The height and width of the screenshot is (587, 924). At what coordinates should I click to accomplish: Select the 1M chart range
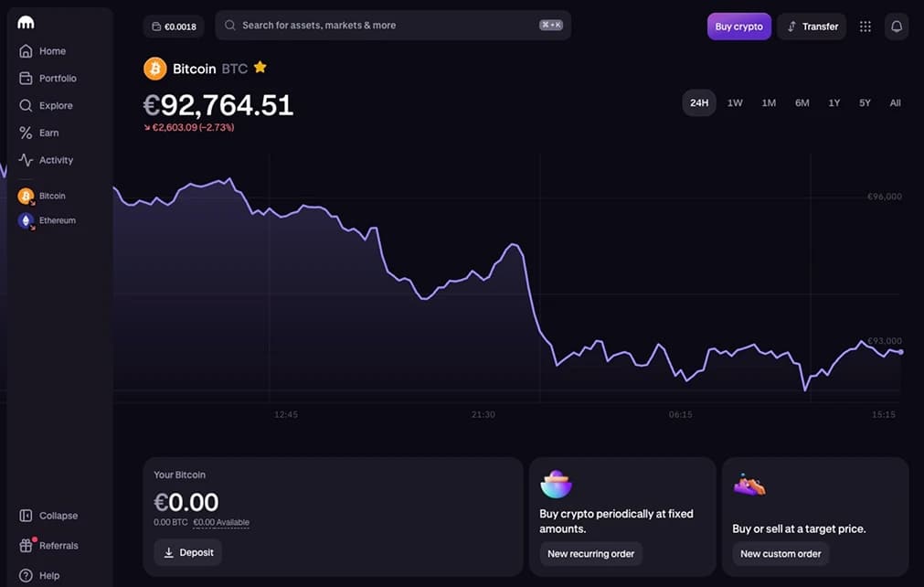point(769,102)
